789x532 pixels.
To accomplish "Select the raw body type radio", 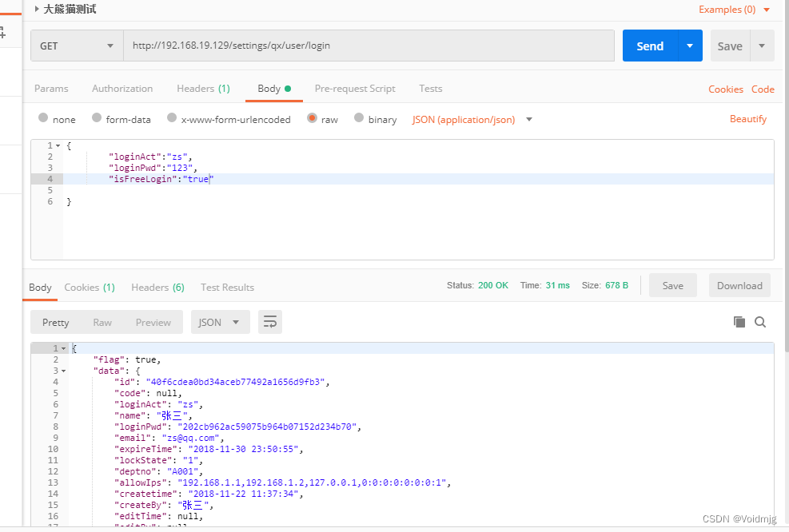I will coord(312,117).
